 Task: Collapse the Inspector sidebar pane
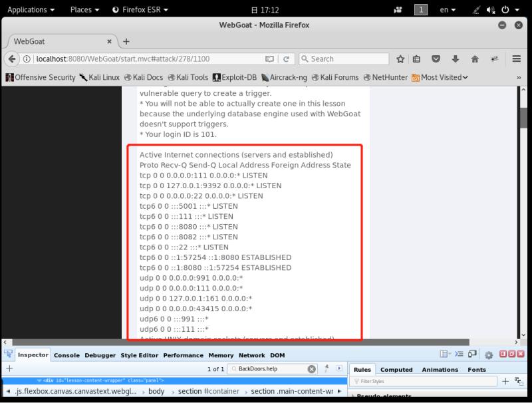pos(339,368)
